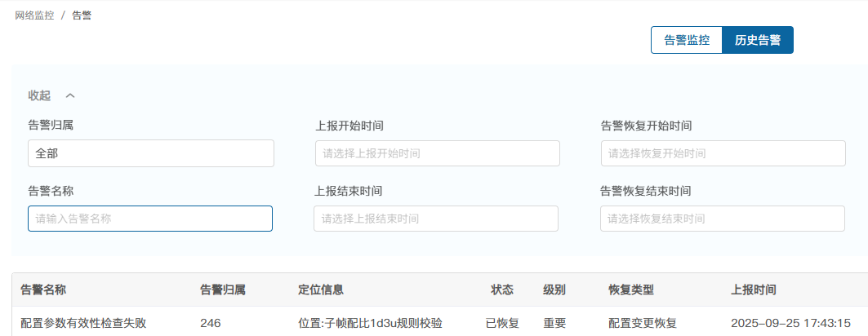The image size is (868, 336).
Task: Open the 上报结束时间 date picker
Action: [436, 219]
